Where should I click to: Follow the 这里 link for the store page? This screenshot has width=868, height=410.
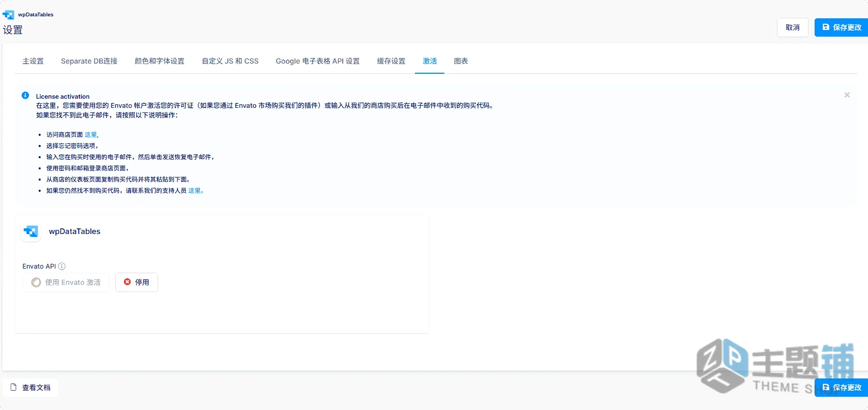point(91,135)
